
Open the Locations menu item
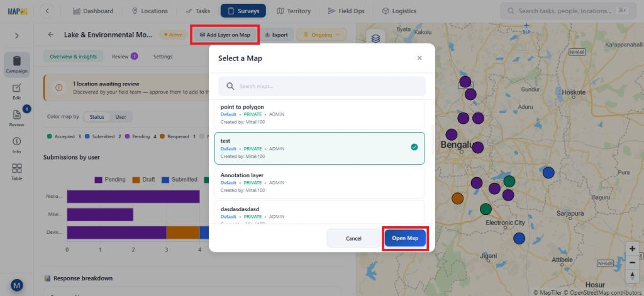click(150, 11)
